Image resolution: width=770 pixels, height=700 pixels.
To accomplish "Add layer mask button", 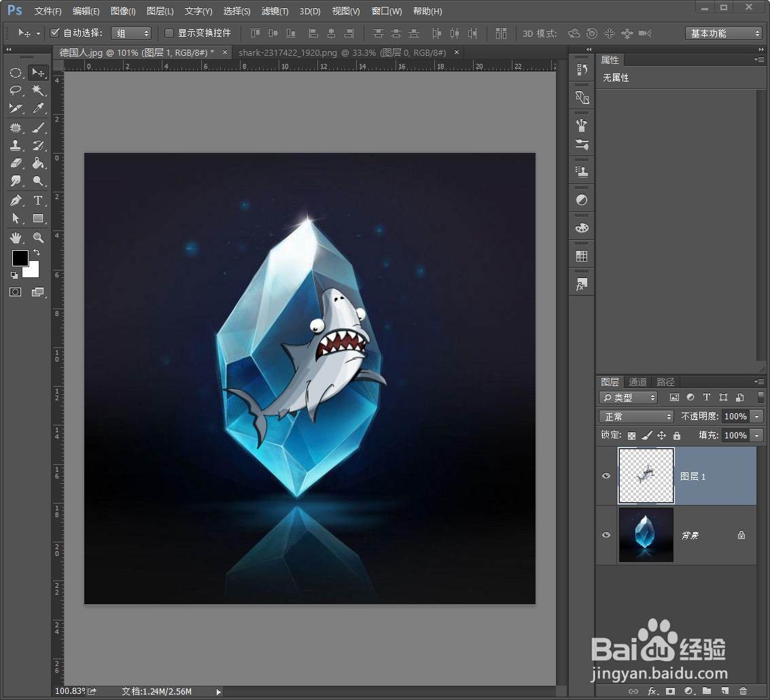I will [670, 691].
